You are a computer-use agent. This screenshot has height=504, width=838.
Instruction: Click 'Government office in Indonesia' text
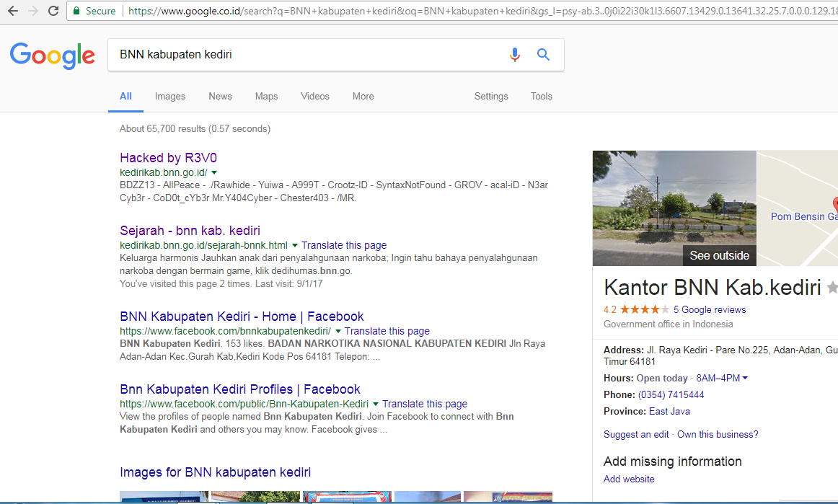click(x=668, y=324)
